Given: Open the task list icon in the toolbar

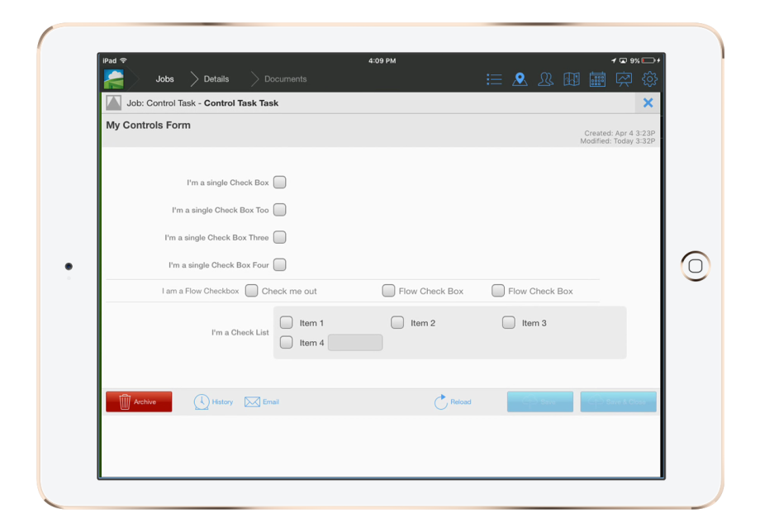Looking at the screenshot, I should (494, 78).
